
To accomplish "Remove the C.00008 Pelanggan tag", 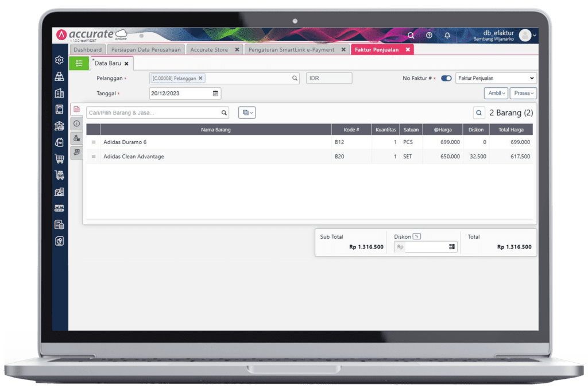I will [x=200, y=78].
